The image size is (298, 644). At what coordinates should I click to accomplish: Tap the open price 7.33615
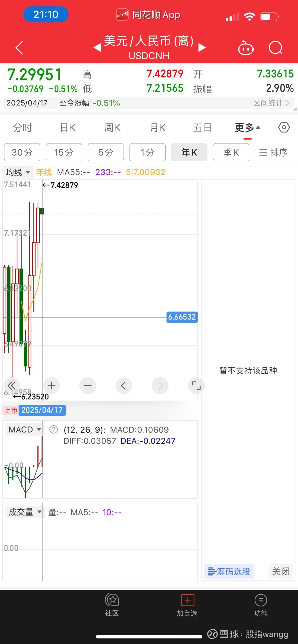coord(275,74)
